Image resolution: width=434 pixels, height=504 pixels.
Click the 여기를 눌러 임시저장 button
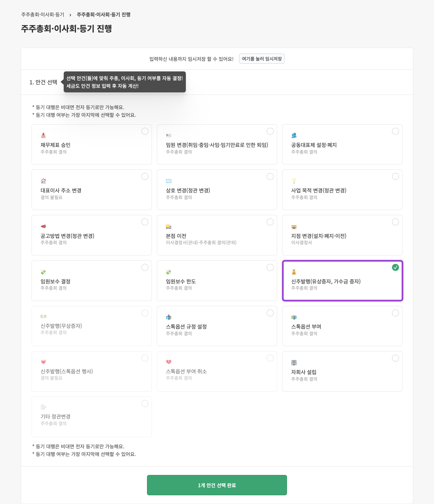coord(261,58)
